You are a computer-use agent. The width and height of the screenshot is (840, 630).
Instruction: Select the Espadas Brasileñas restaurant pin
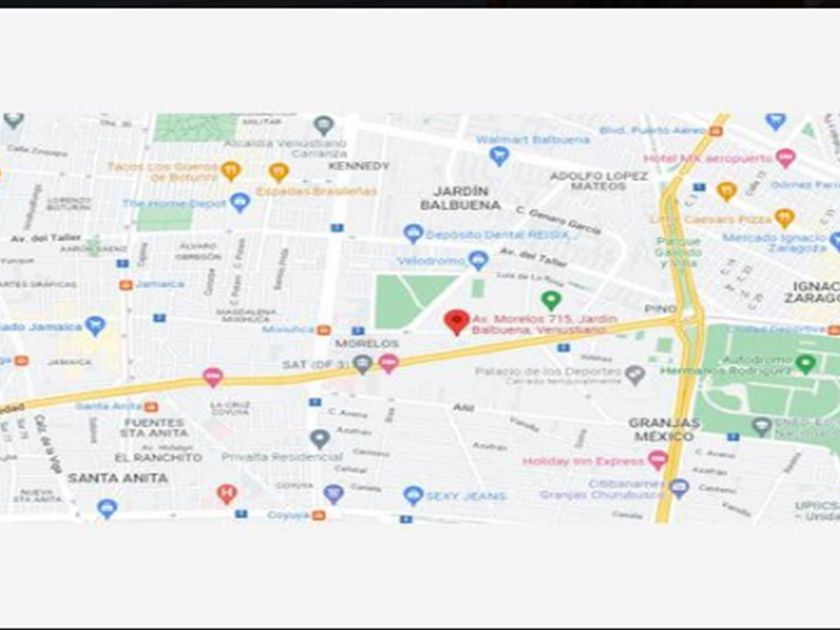[x=279, y=172]
